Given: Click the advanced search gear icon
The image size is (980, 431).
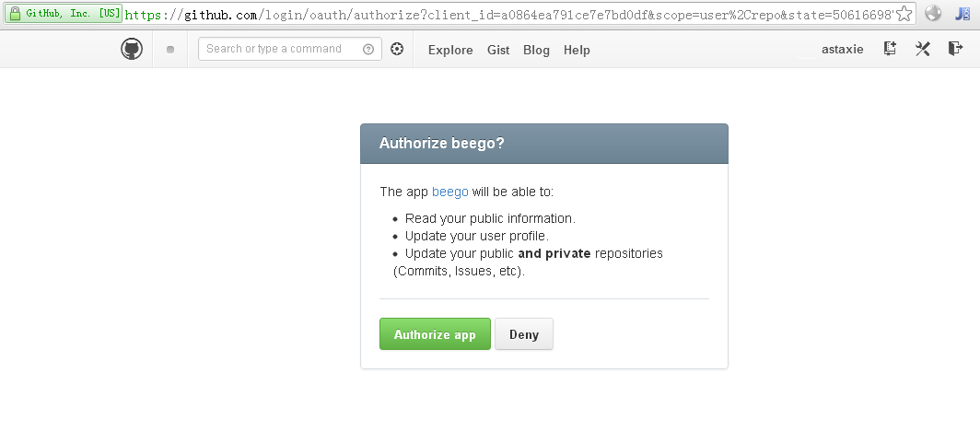Looking at the screenshot, I should (x=397, y=50).
